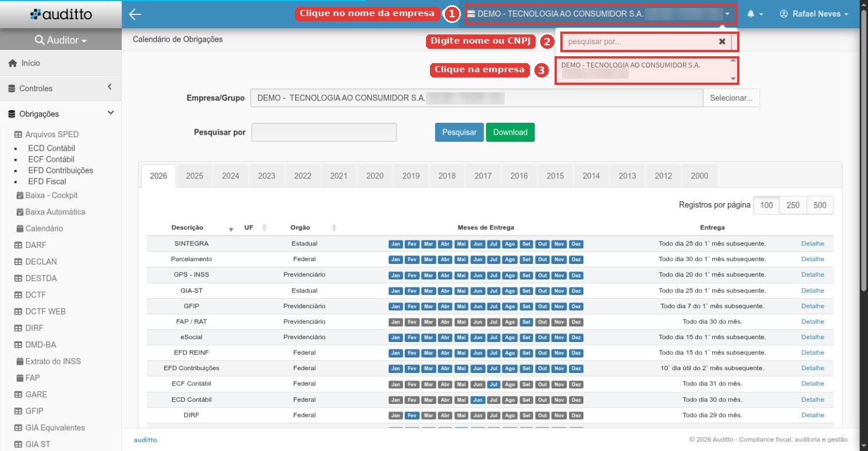The height and width of the screenshot is (451, 868).
Task: Open the Rafael Neves user menu
Action: [x=814, y=14]
